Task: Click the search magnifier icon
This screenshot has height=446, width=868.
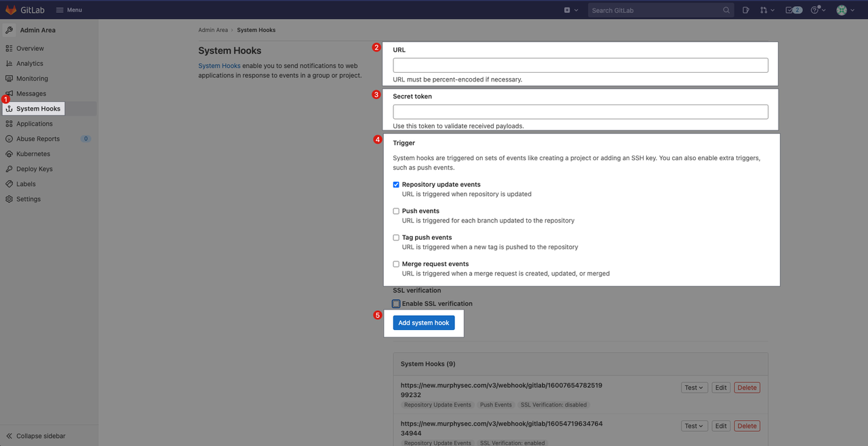Action: tap(726, 10)
